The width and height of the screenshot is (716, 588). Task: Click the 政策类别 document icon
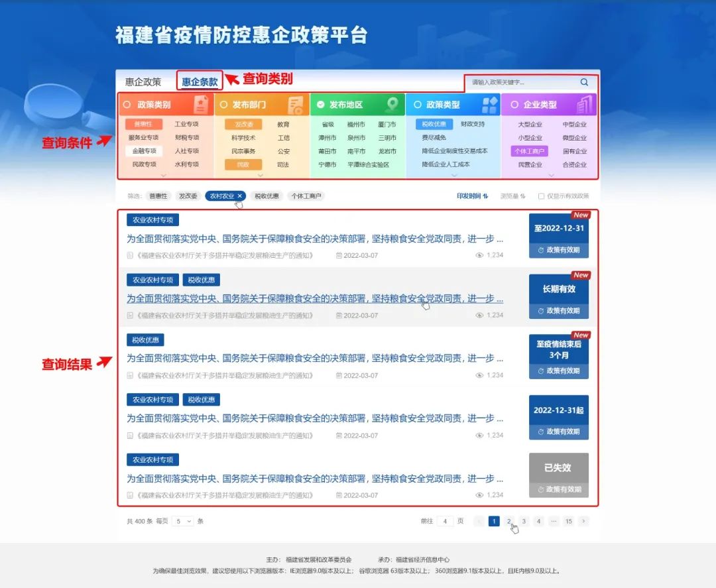pos(200,105)
